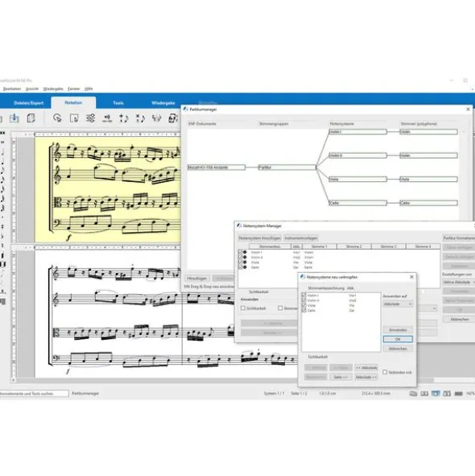Click the time signature toolbar icon
This screenshot has height=476, width=475.
[173, 118]
